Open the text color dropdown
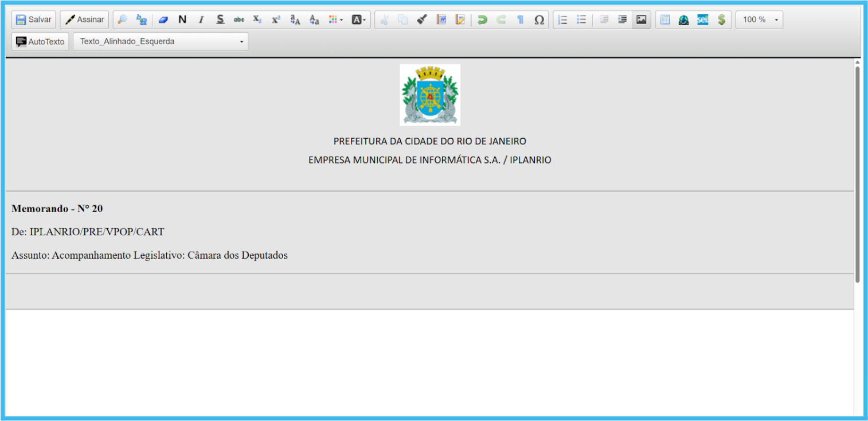The image size is (868, 421). [335, 20]
